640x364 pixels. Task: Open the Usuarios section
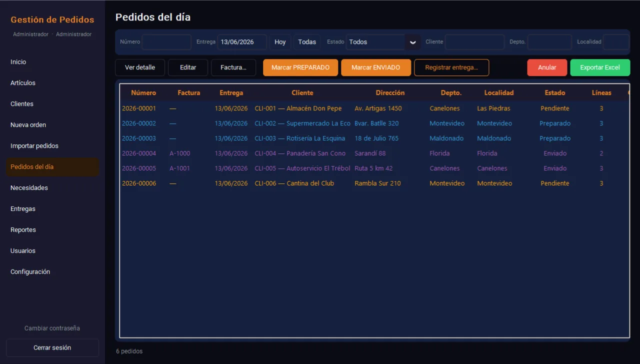[52, 251]
